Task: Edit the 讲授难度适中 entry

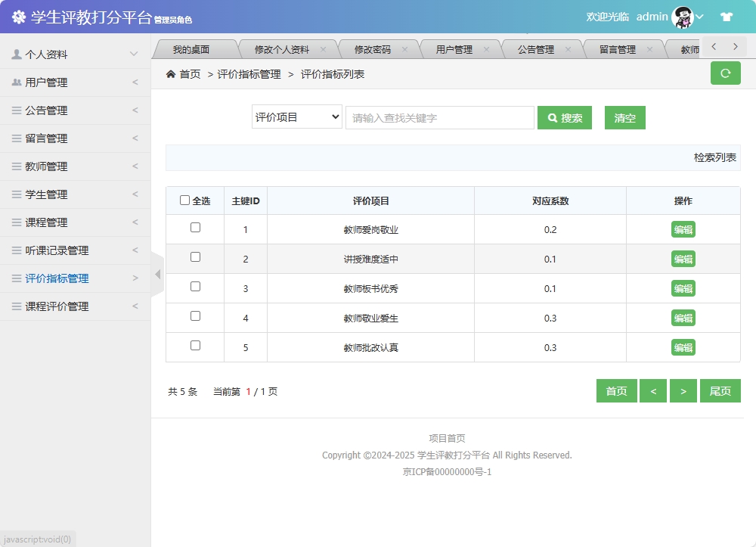Action: click(x=683, y=259)
